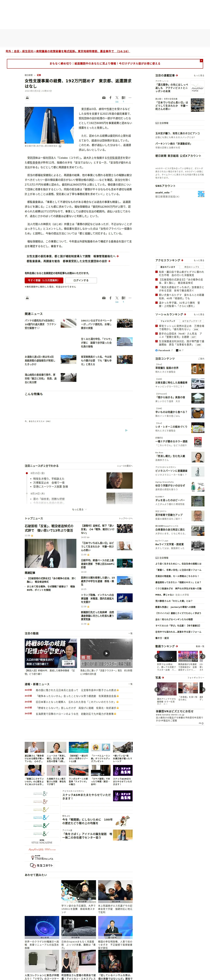Open related news パソナの委託先が3自治体に10億円の過大請求
This screenshot has height=980, width=210.
pos(40,324)
